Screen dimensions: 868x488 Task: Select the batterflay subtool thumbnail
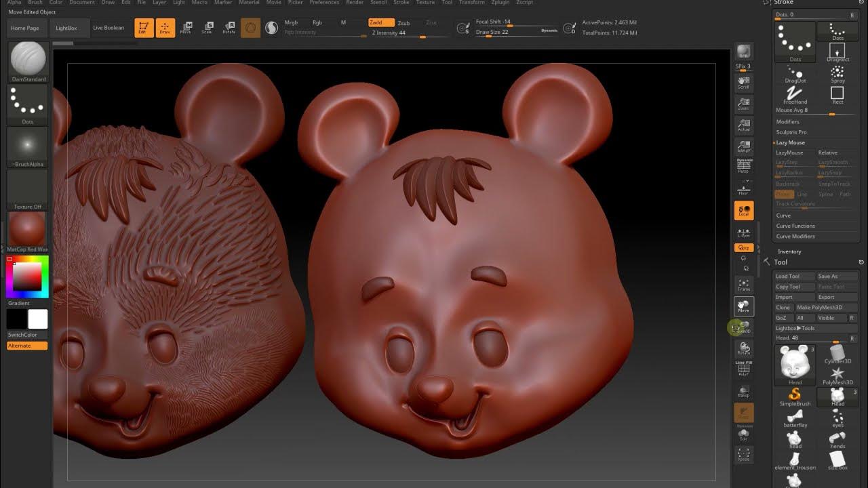click(x=795, y=418)
